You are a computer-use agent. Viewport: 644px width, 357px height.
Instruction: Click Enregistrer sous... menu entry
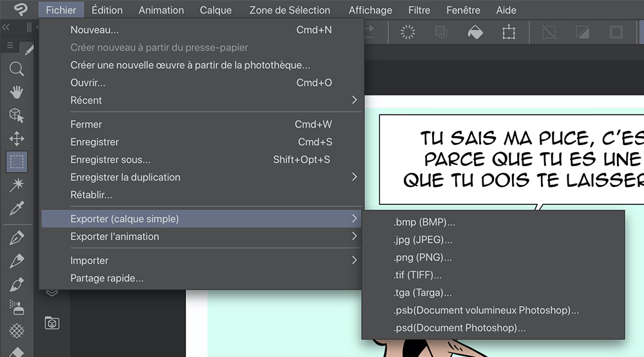(110, 160)
